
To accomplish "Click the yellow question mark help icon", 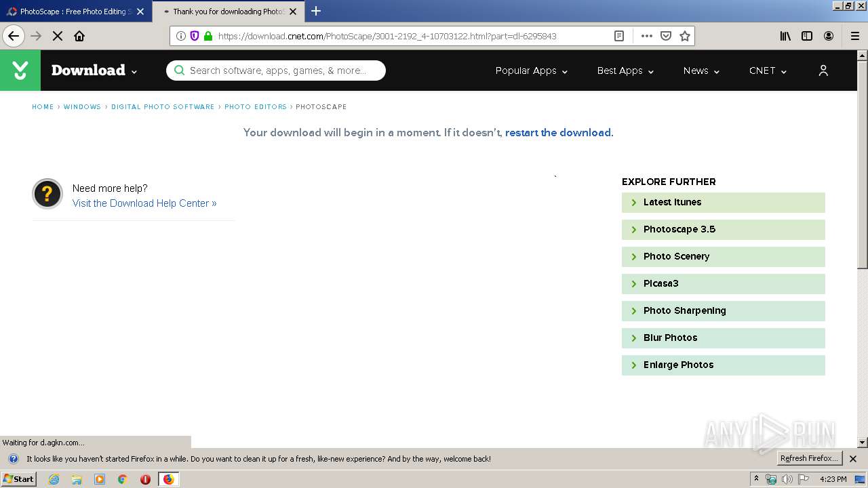I will (x=47, y=195).
